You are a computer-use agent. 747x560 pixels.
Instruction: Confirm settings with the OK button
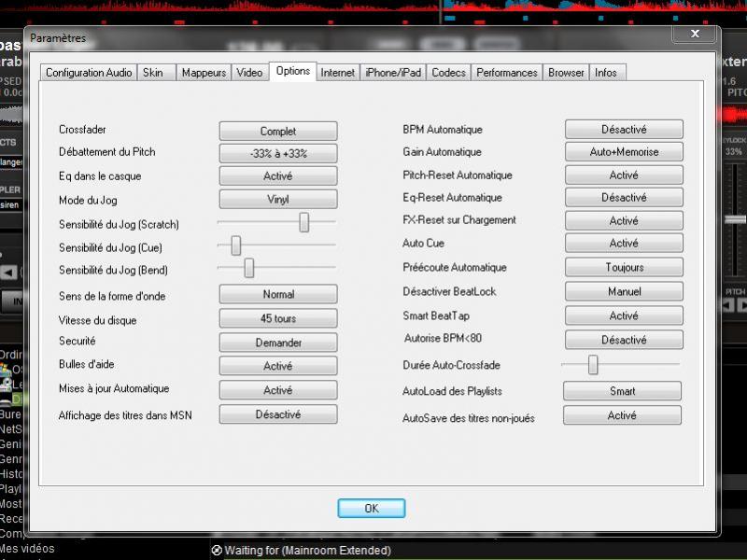coord(372,508)
